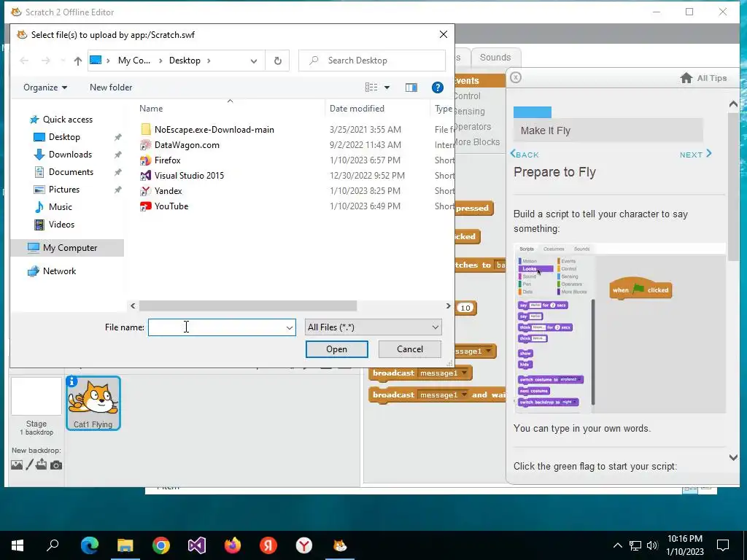Screen dimensions: 747x560
Task: Select the DataWagon.com file
Action: [x=187, y=145]
